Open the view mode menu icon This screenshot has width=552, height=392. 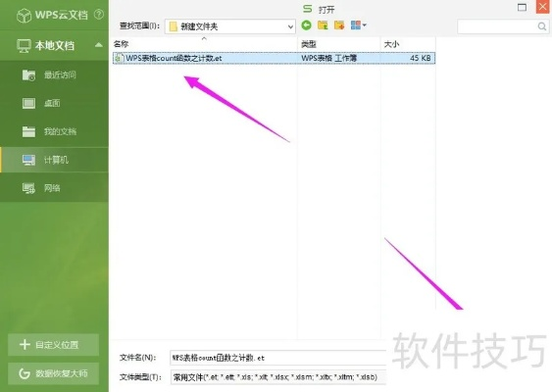click(359, 25)
